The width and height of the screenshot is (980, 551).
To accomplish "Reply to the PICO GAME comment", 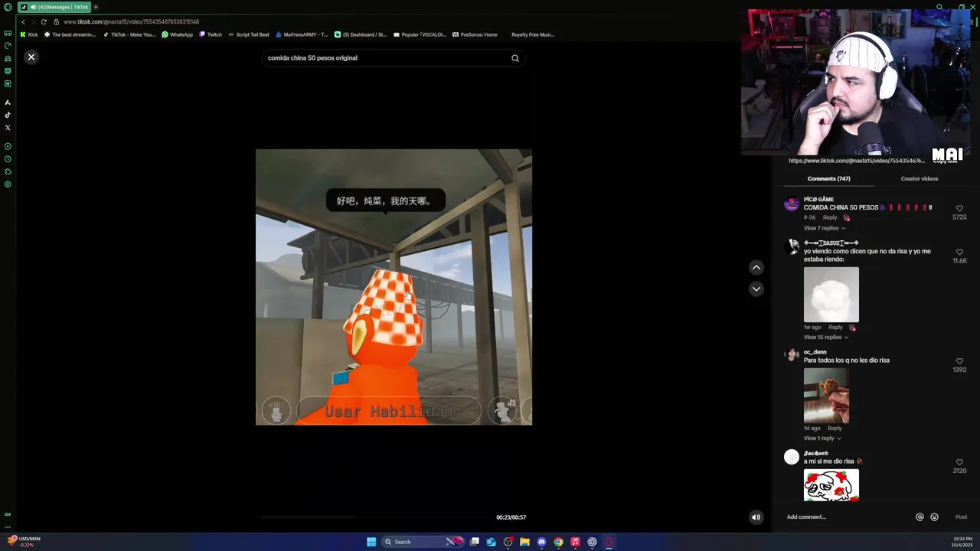I will click(x=830, y=217).
